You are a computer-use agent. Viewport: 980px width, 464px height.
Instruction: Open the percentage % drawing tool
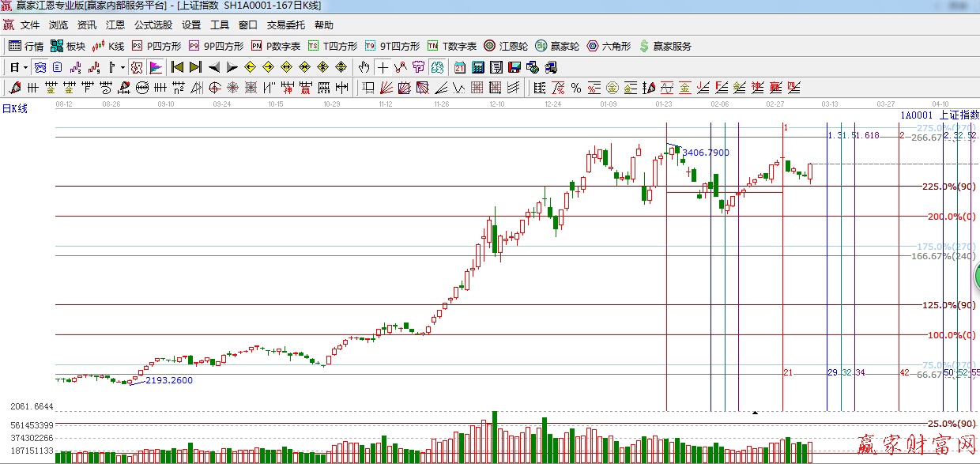(575, 89)
